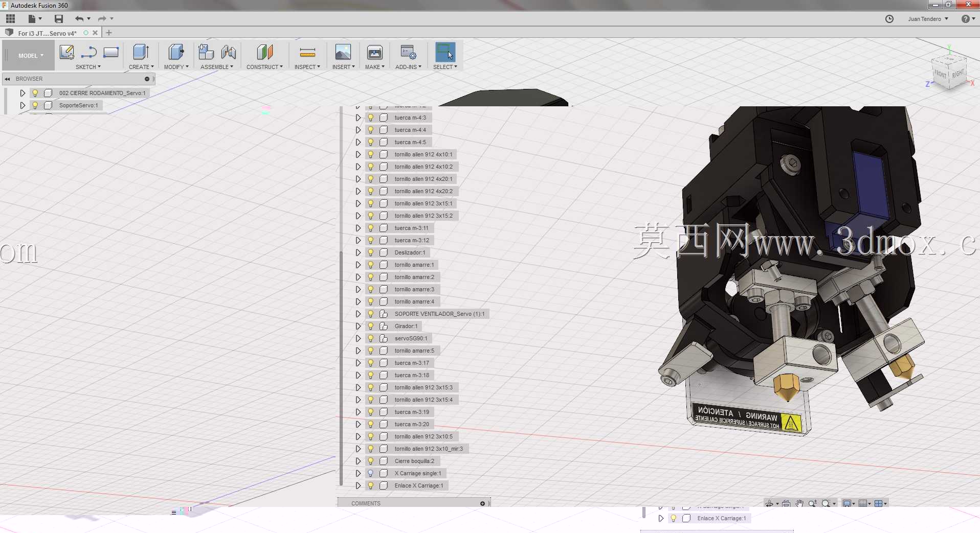Open the Display Settings monitor icon

point(847,503)
